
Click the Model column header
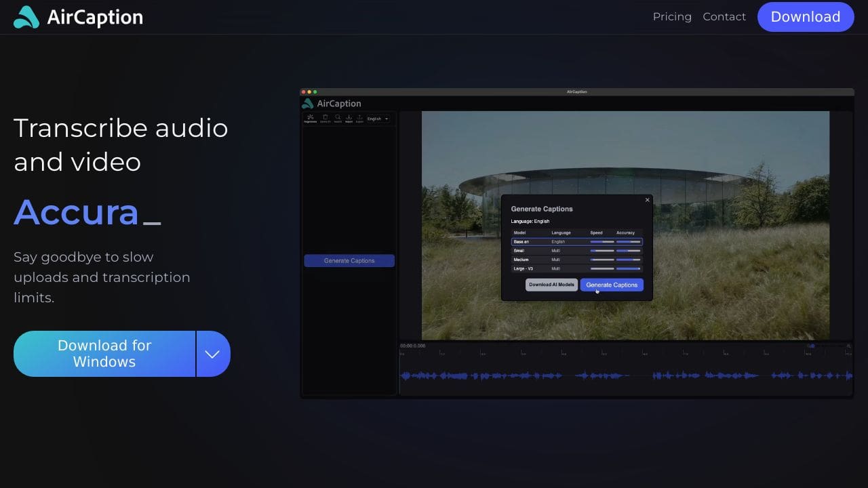pyautogui.click(x=519, y=232)
